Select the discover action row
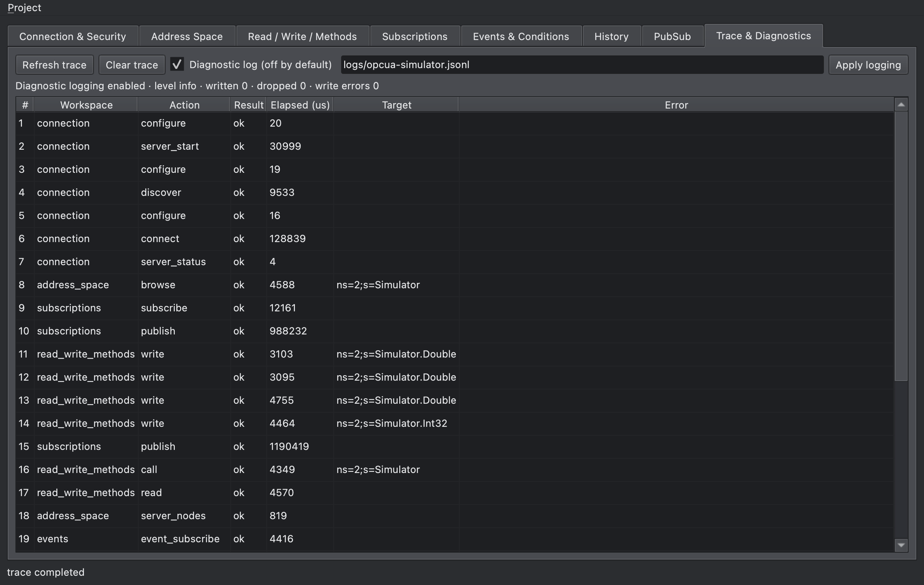Image resolution: width=924 pixels, height=585 pixels. [x=455, y=192]
